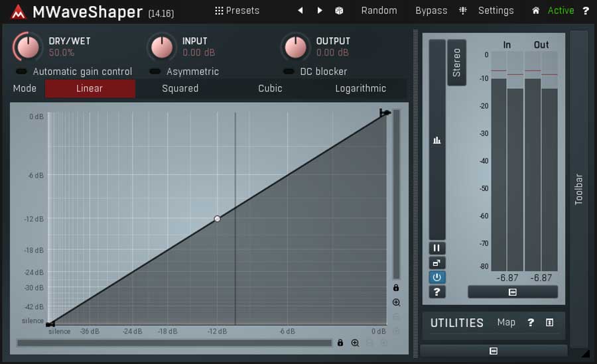Click the In meter label
Viewport: 597px width, 364px height.
pos(507,45)
